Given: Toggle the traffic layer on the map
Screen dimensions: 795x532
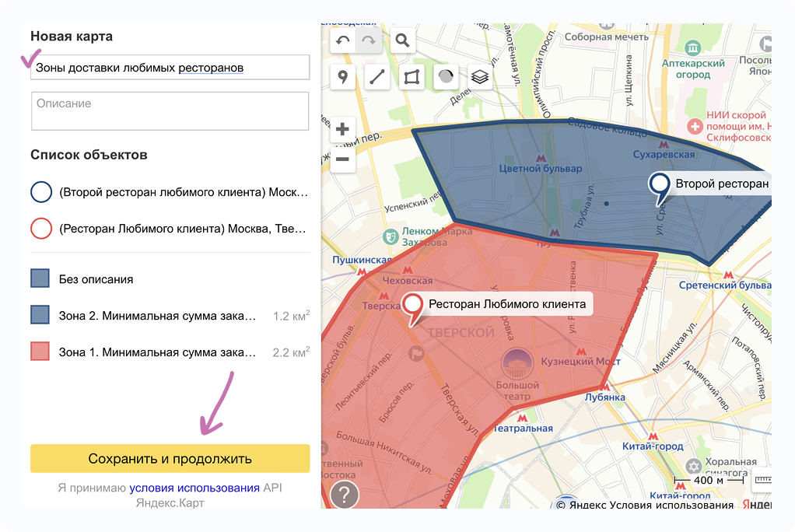Looking at the screenshot, I should click(x=446, y=77).
